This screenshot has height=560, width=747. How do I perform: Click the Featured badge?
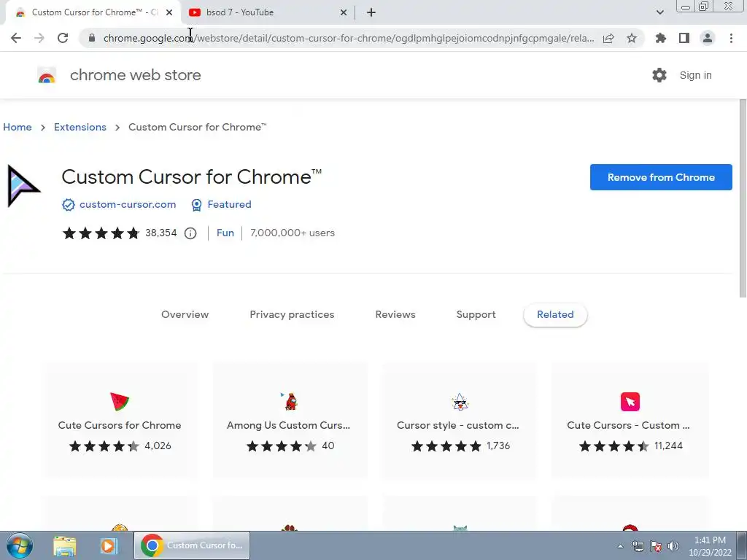221,205
